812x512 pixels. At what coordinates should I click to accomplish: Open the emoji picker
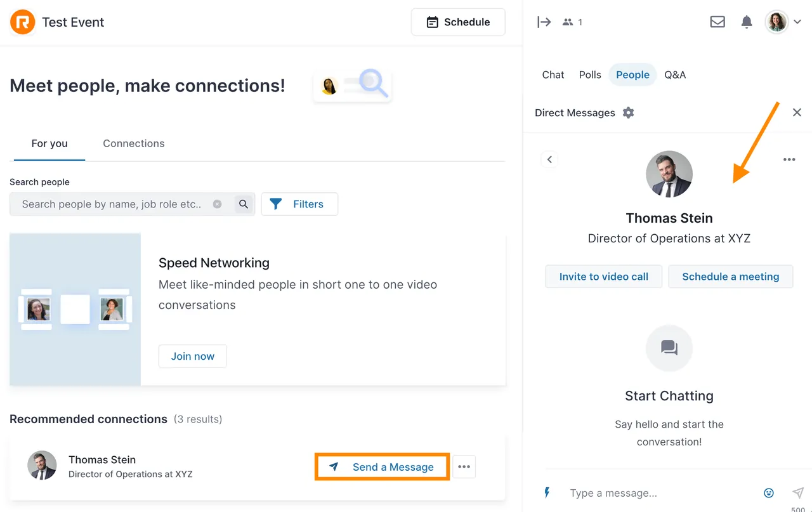(x=769, y=493)
